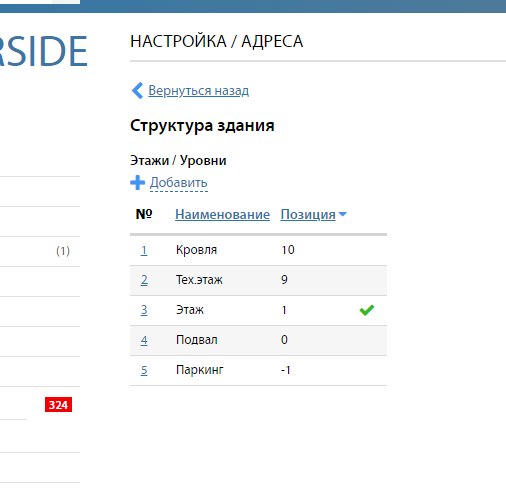This screenshot has height=489, width=506.
Task: Open row number 4 link
Action: 144,340
